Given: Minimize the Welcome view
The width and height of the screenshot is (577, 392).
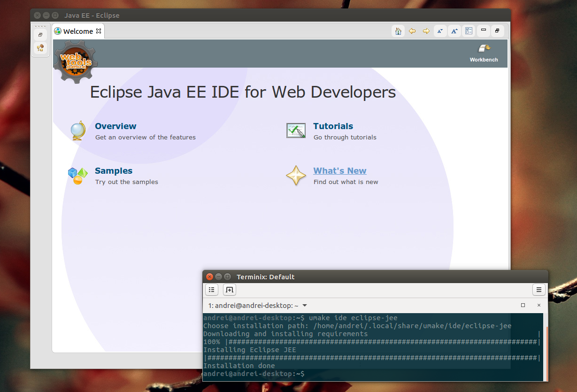Looking at the screenshot, I should point(483,31).
